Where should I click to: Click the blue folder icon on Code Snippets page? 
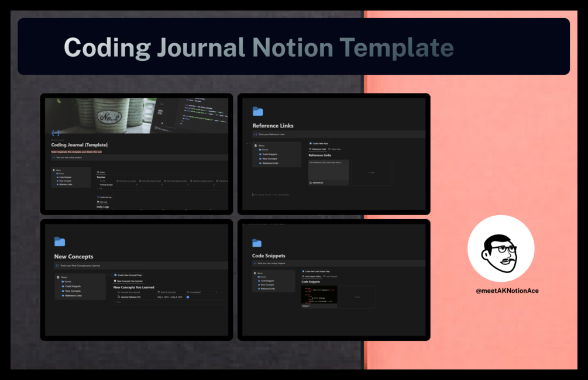click(257, 243)
